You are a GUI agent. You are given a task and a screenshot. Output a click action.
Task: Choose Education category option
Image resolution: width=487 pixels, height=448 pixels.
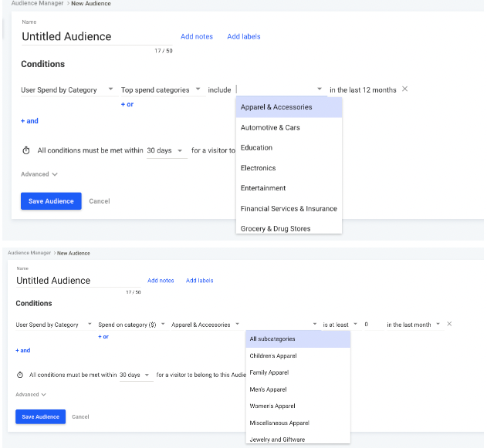289,148
